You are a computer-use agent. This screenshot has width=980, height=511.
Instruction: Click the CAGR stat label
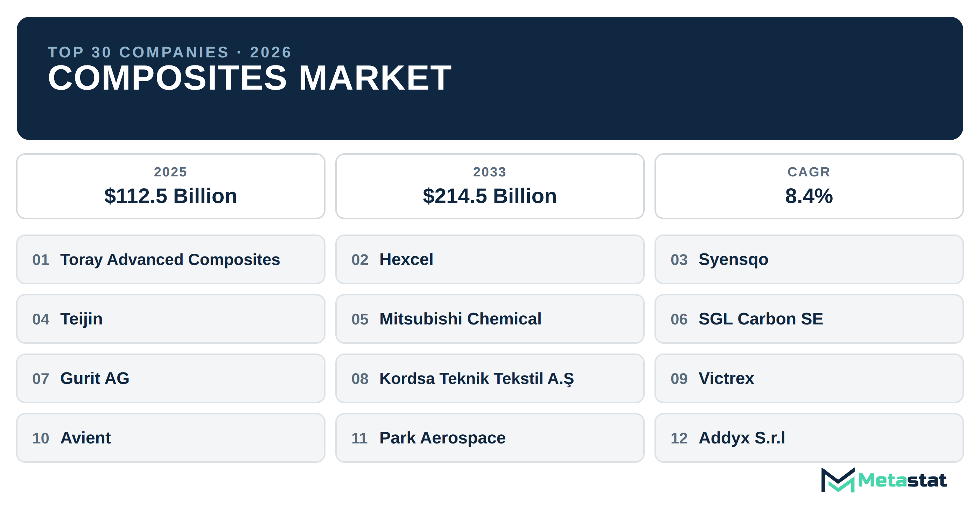[x=809, y=172]
